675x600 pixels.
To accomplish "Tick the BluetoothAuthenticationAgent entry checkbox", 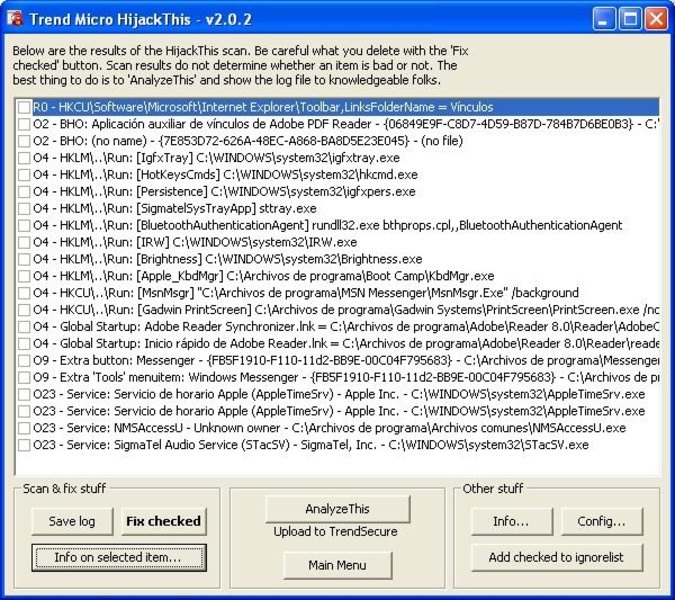I will [24, 225].
